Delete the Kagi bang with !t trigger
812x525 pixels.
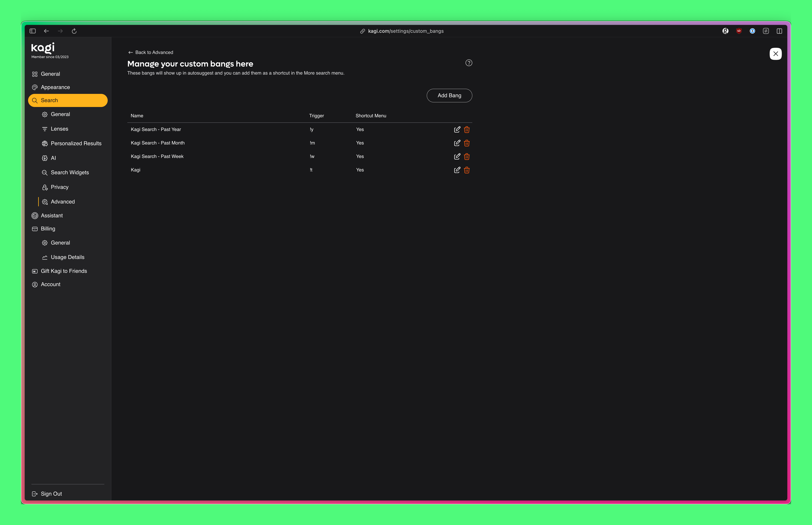click(466, 170)
